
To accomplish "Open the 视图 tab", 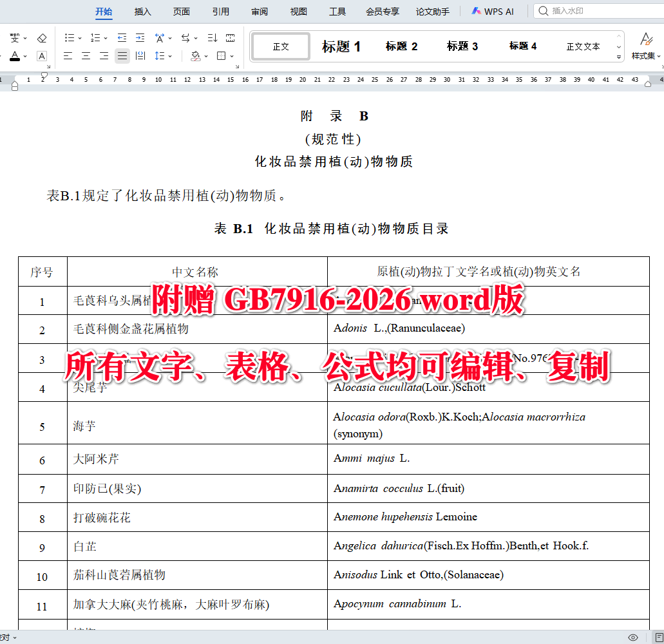I will pos(299,12).
